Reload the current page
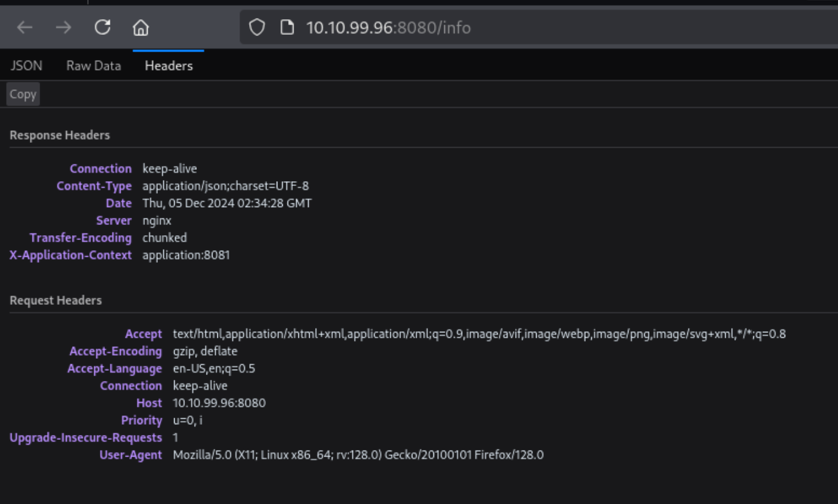Image resolution: width=838 pixels, height=504 pixels. coord(103,28)
